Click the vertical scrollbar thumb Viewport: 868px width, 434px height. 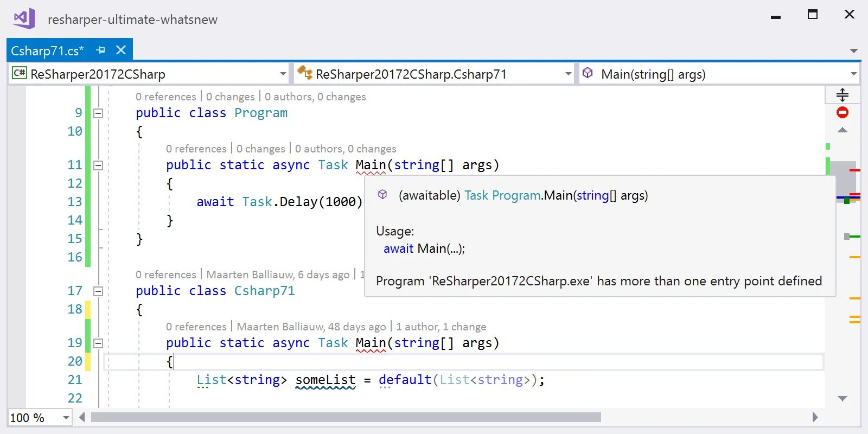(x=843, y=182)
